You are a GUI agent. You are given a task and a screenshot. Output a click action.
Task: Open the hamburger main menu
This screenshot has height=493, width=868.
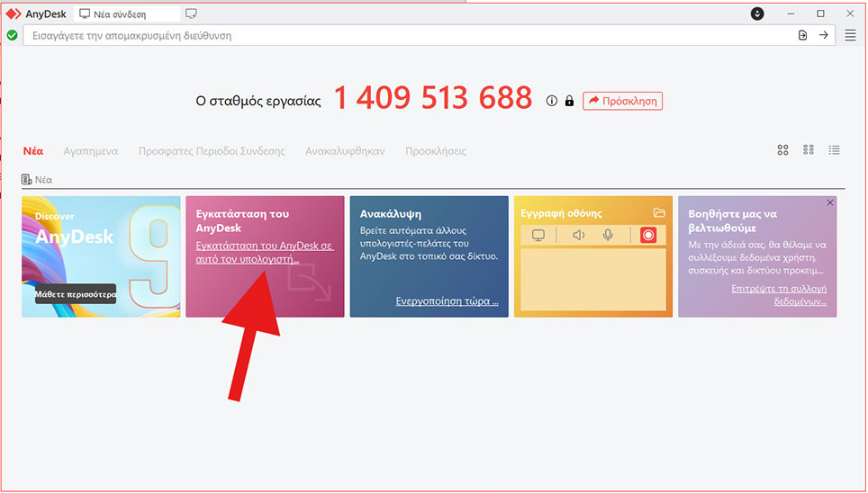(850, 35)
